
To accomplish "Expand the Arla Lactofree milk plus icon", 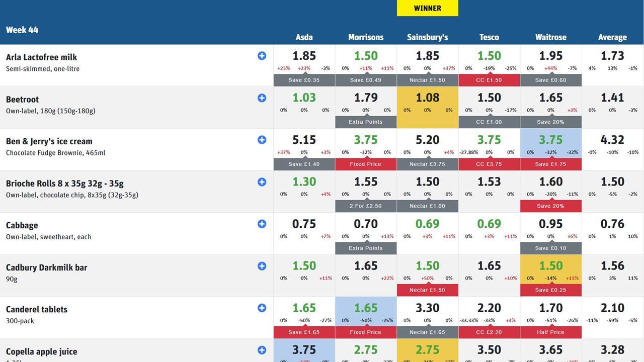I will 262,56.
